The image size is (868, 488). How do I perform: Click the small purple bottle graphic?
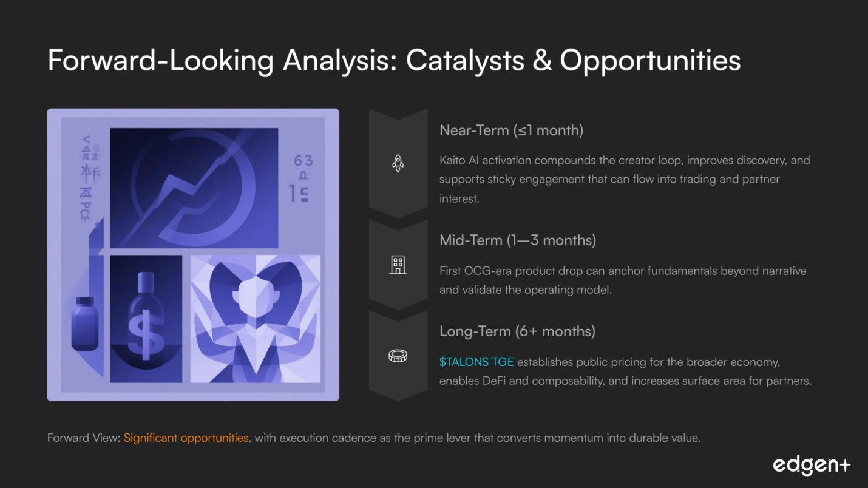pos(85,324)
